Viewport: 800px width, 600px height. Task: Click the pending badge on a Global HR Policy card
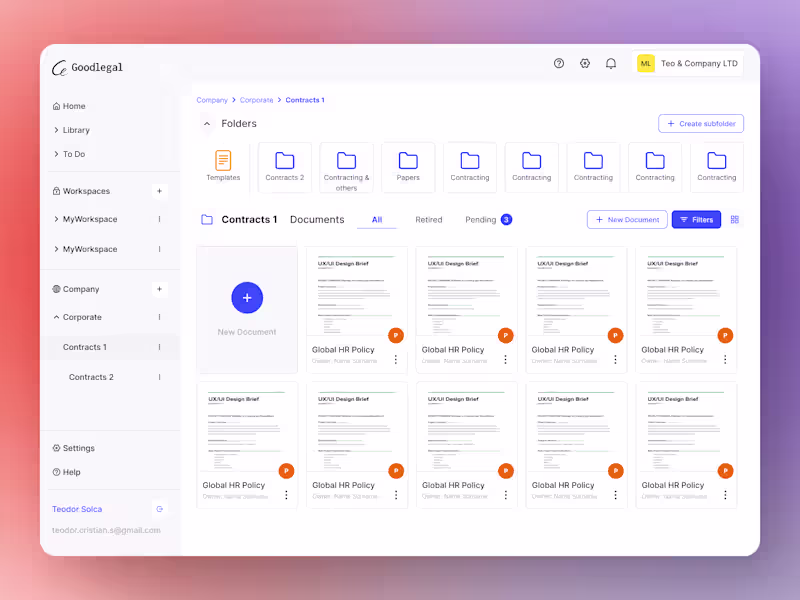(x=395, y=335)
